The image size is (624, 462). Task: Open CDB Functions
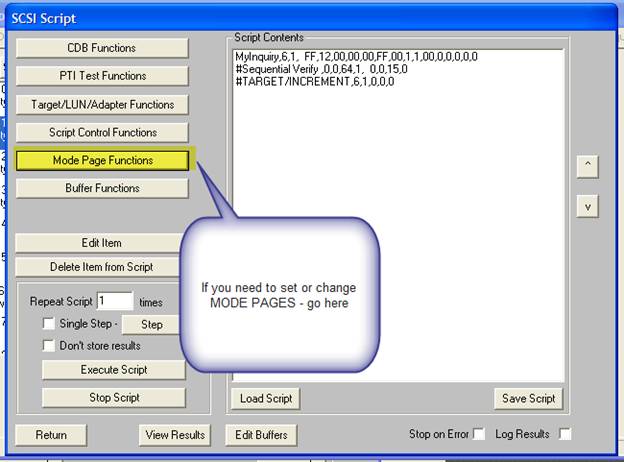[102, 48]
